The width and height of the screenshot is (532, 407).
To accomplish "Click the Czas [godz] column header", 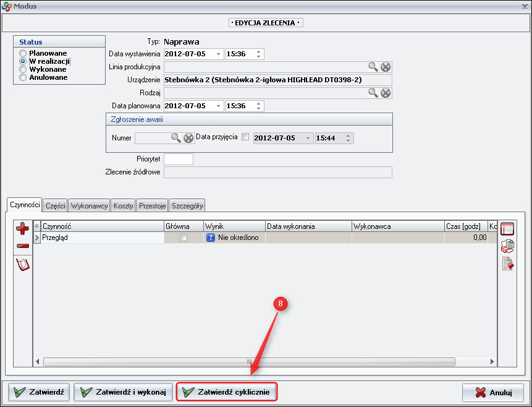I will point(466,226).
